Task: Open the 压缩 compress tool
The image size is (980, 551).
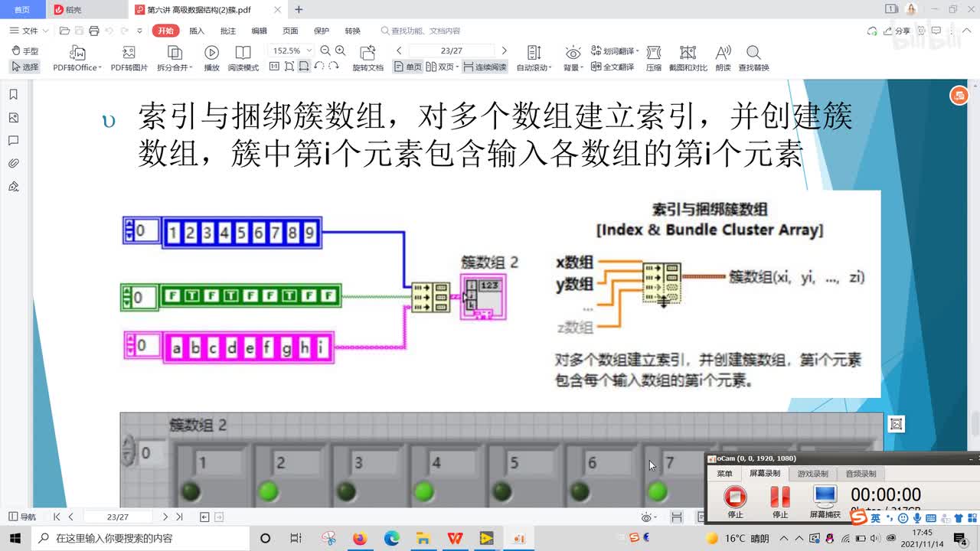Action: pyautogui.click(x=653, y=58)
